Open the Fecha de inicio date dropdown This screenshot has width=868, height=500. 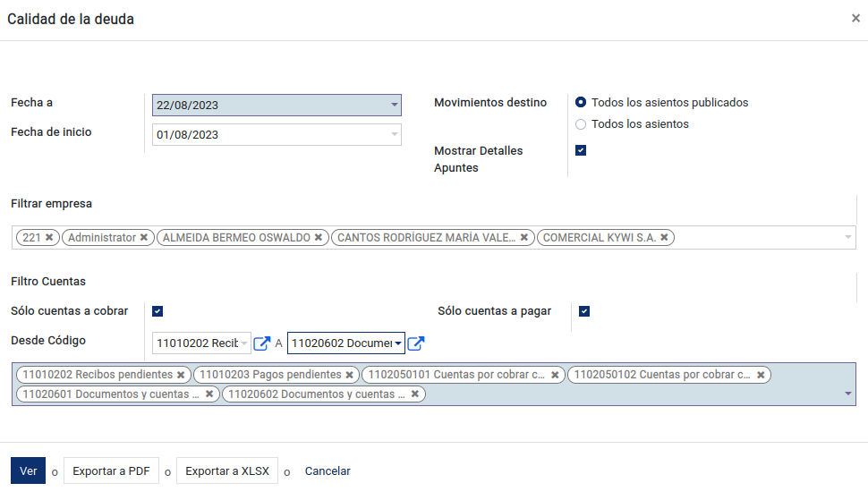pos(394,134)
